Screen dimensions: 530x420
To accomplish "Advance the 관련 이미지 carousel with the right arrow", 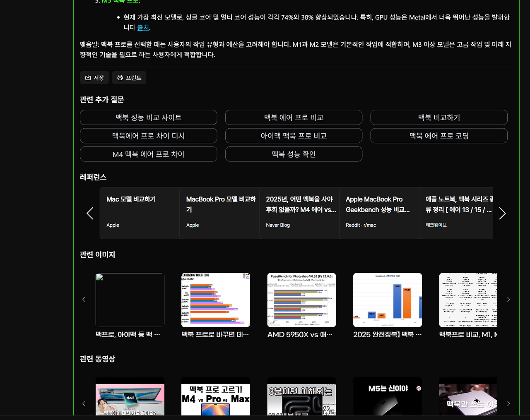I will coord(508,299).
